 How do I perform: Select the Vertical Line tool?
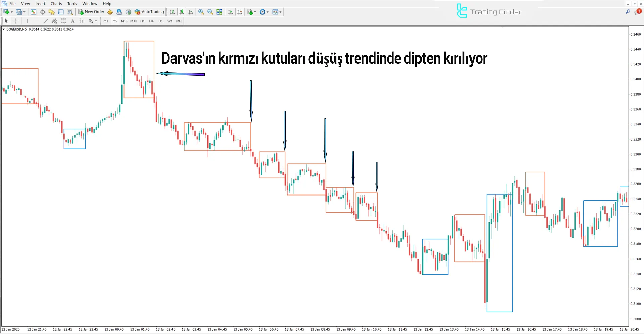(27, 21)
